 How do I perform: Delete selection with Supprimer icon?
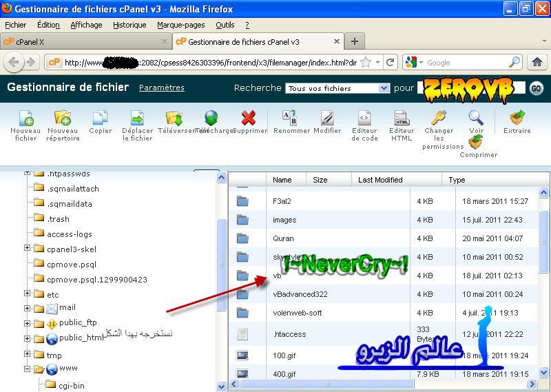click(249, 118)
